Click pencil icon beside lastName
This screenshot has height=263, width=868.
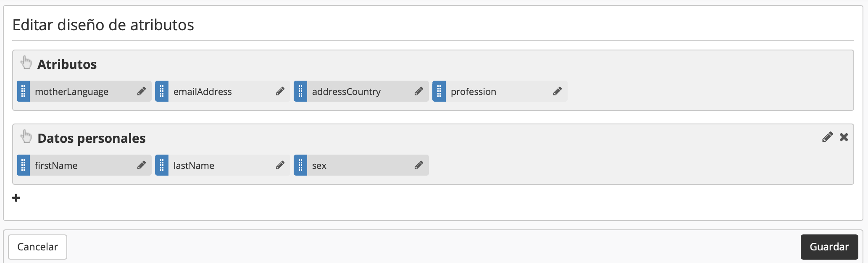(280, 165)
